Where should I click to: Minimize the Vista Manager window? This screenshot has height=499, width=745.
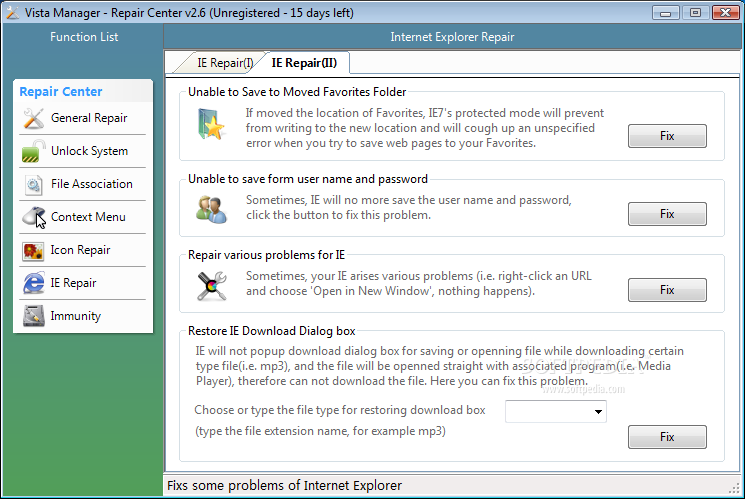pos(666,13)
